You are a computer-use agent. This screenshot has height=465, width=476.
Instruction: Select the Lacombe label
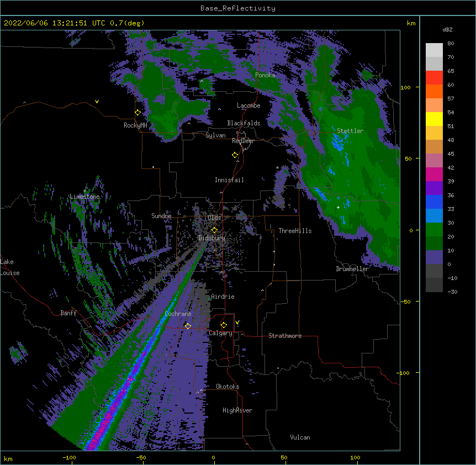tap(248, 105)
